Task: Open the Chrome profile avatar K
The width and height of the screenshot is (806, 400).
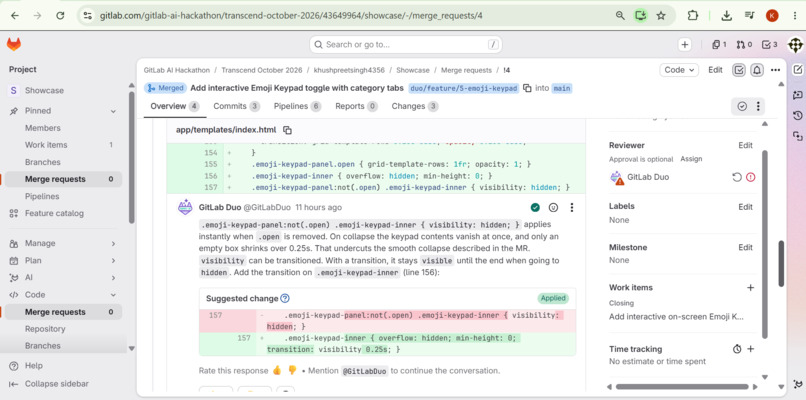Action: tap(772, 15)
